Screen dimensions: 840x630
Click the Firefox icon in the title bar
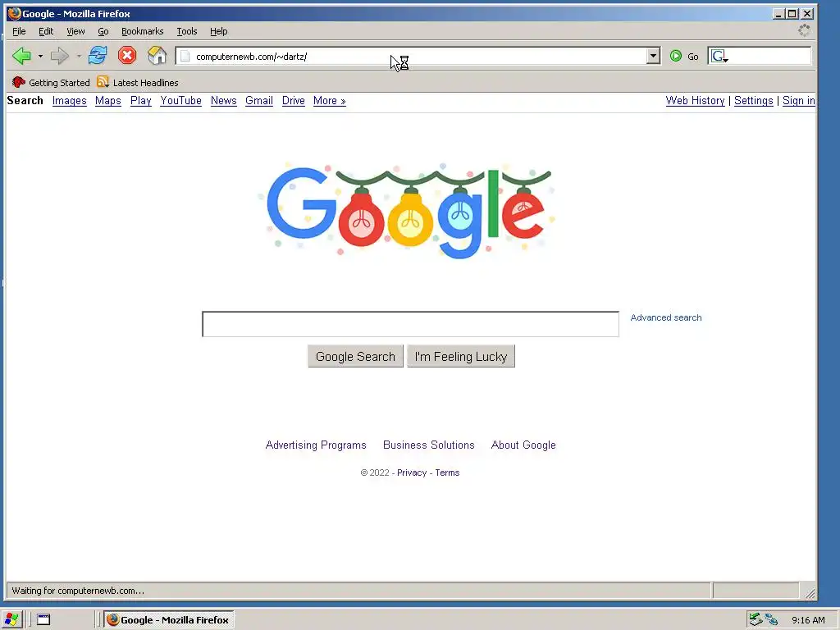coord(15,13)
